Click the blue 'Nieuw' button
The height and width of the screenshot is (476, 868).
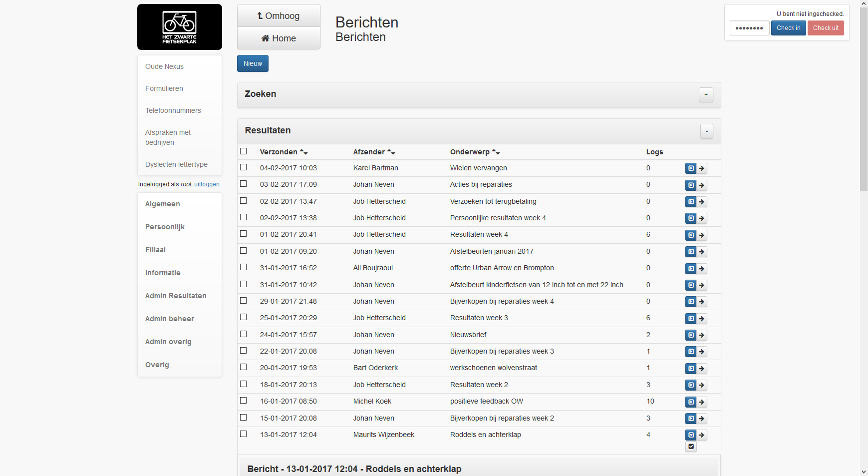tap(253, 63)
